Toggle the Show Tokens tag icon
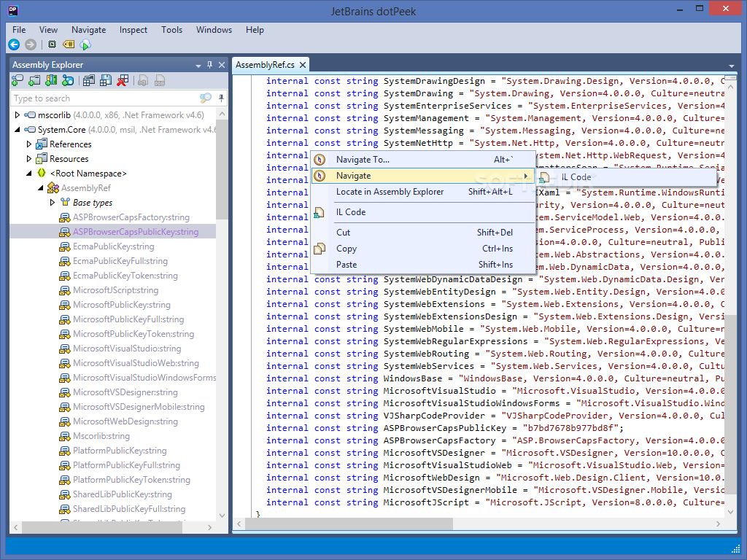747x560 pixels. [69, 44]
